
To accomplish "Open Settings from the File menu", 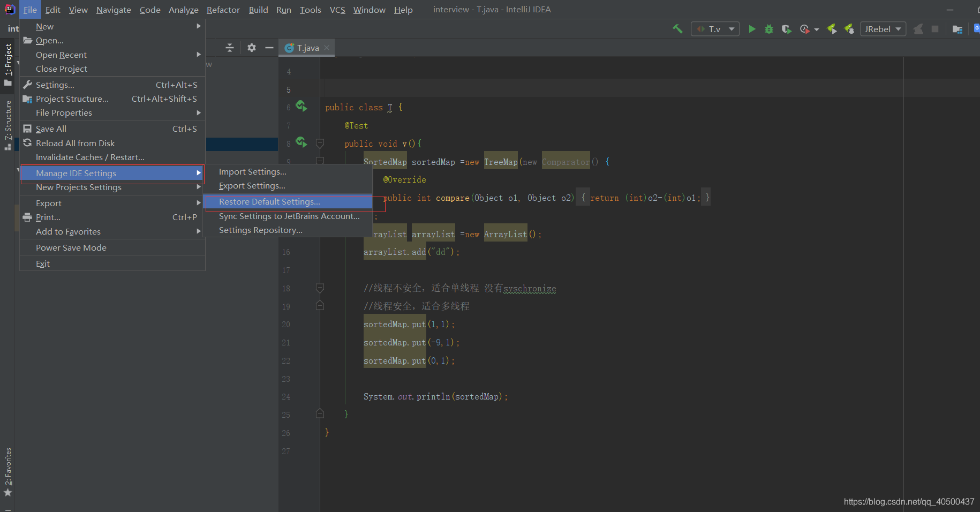I will pyautogui.click(x=112, y=85).
